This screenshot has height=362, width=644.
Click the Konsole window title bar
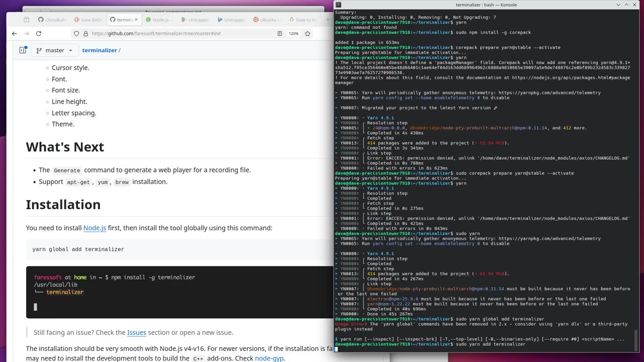click(486, 5)
